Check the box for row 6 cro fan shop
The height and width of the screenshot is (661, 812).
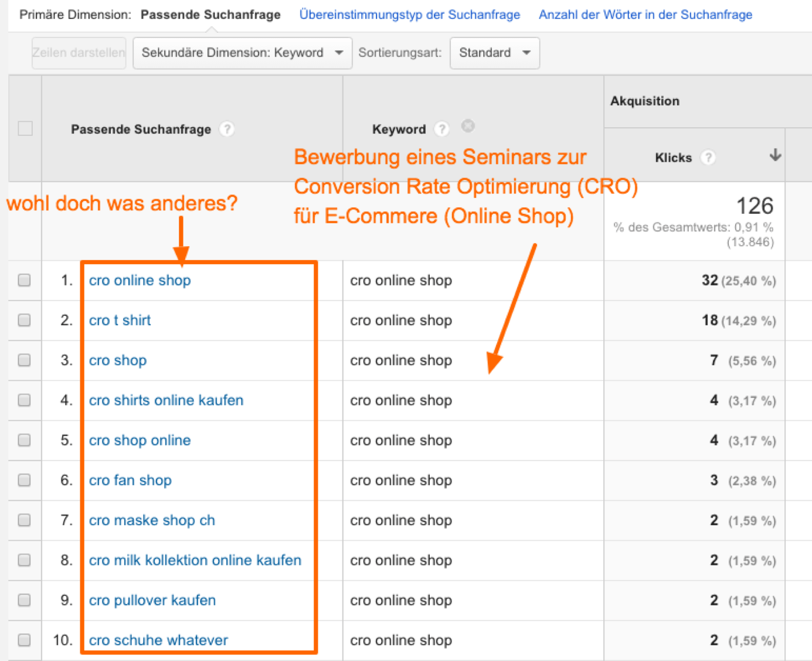click(24, 480)
